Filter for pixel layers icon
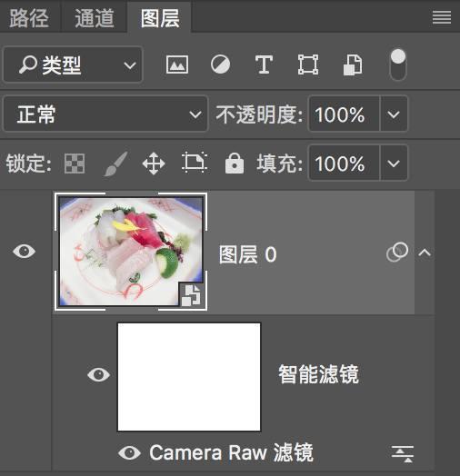The image size is (460, 476). coord(177,64)
